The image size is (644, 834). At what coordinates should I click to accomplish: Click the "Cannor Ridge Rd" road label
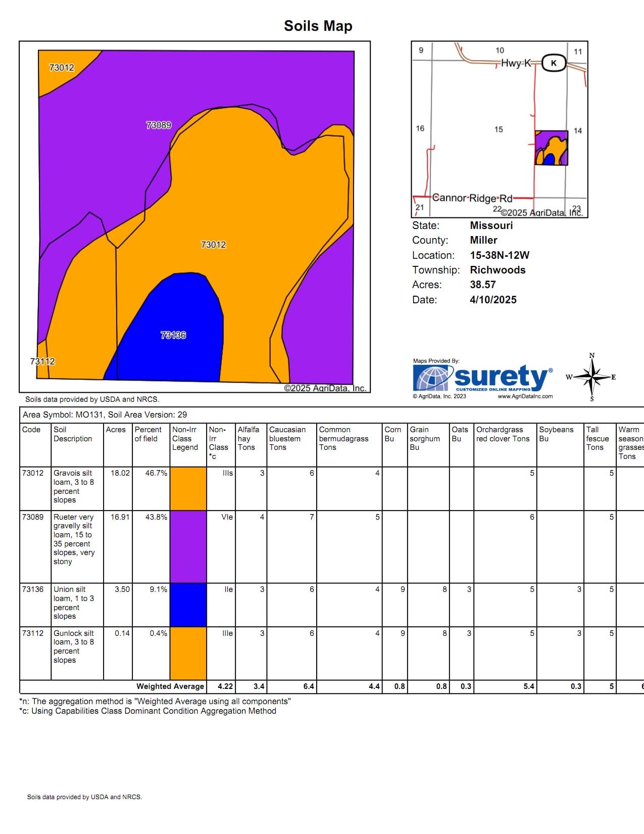coord(472,198)
